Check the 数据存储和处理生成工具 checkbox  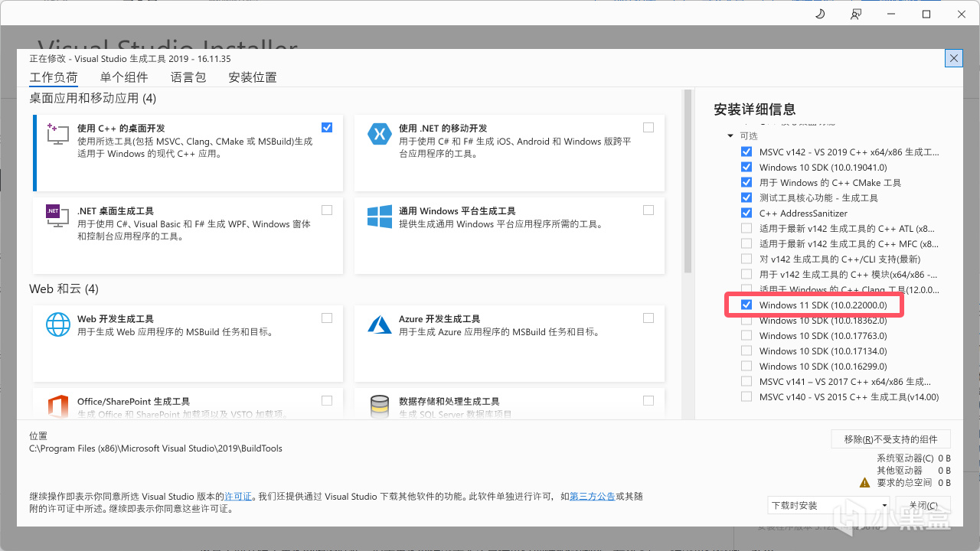point(648,401)
